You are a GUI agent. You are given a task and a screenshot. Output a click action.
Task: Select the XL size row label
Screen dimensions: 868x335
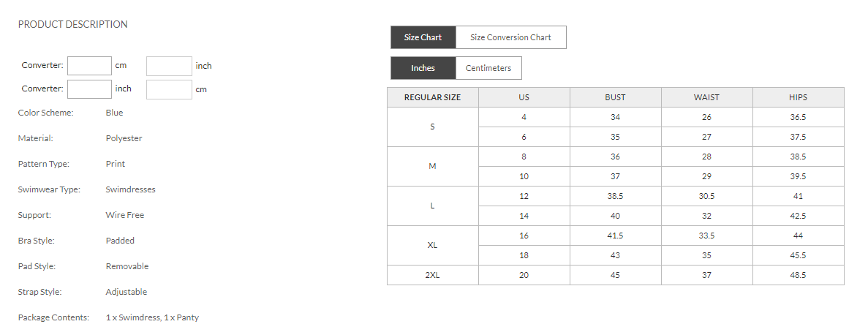click(432, 245)
